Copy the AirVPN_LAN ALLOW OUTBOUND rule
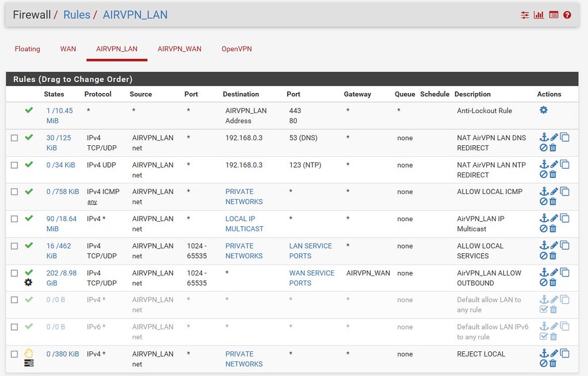Image resolution: width=588 pixels, height=376 pixels. [x=565, y=272]
